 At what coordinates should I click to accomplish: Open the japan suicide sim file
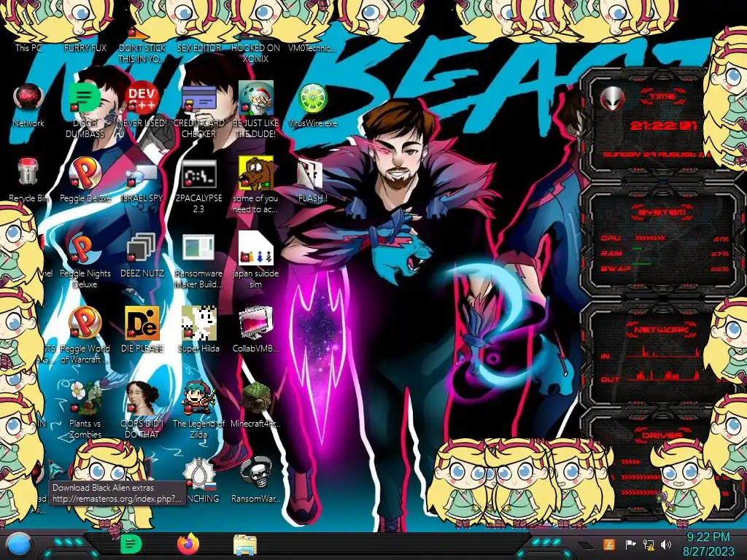tap(255, 248)
